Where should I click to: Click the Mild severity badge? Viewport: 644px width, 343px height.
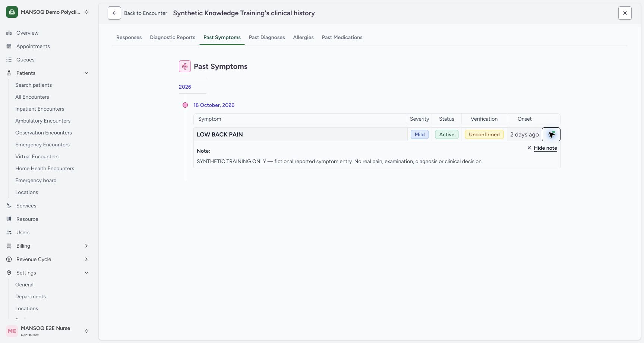pos(420,134)
